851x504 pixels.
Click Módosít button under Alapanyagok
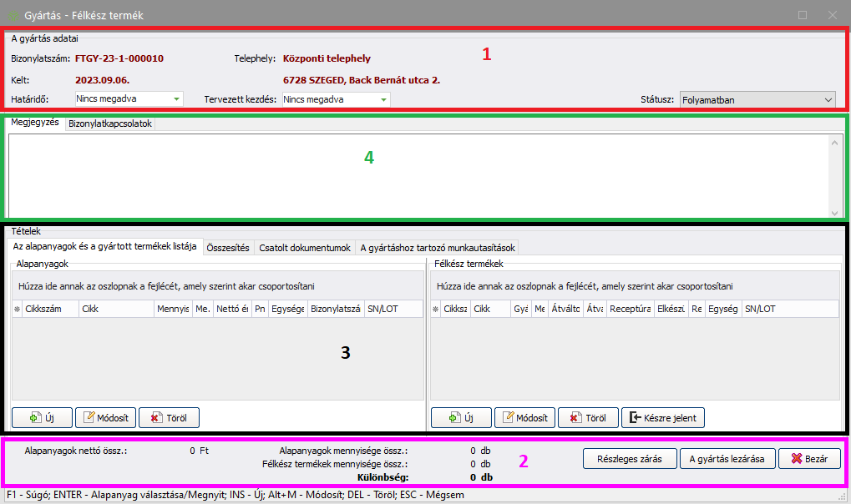[105, 417]
